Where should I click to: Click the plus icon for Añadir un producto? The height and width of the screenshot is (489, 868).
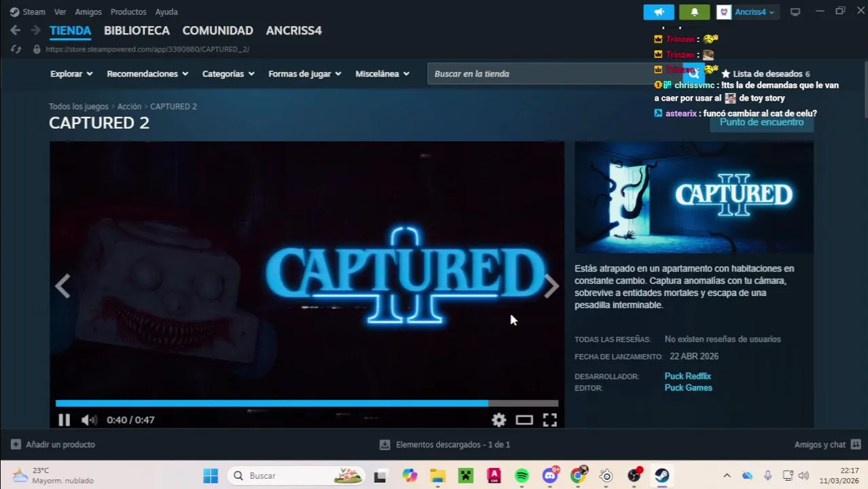[16, 444]
